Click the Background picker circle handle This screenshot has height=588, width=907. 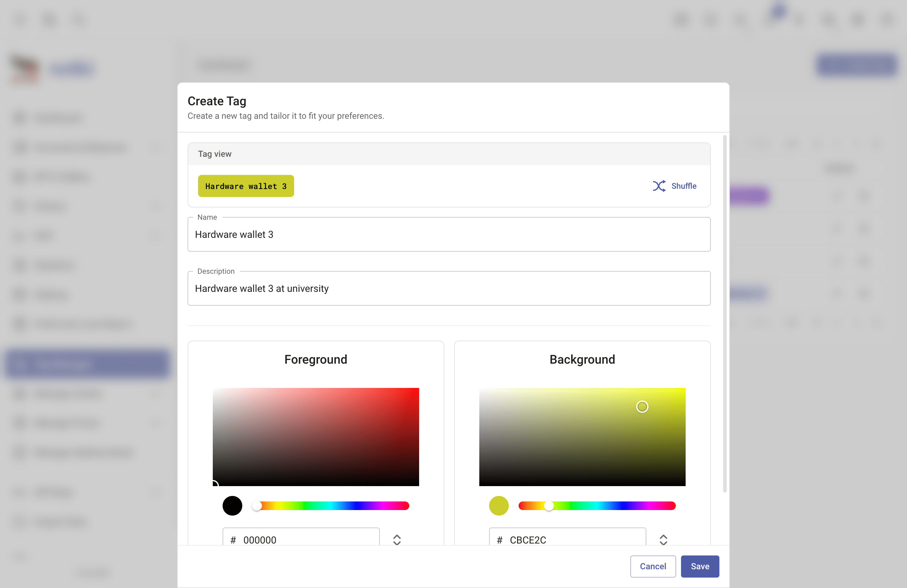click(642, 407)
